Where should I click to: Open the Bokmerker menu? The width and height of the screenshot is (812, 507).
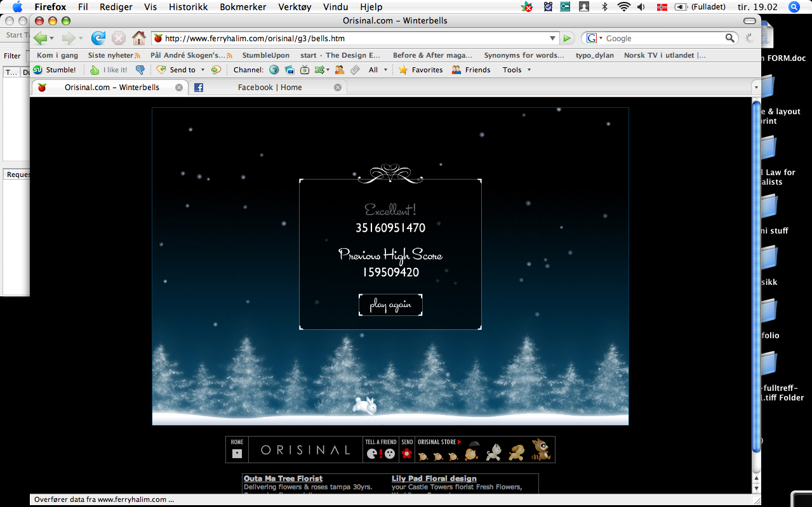tap(243, 7)
